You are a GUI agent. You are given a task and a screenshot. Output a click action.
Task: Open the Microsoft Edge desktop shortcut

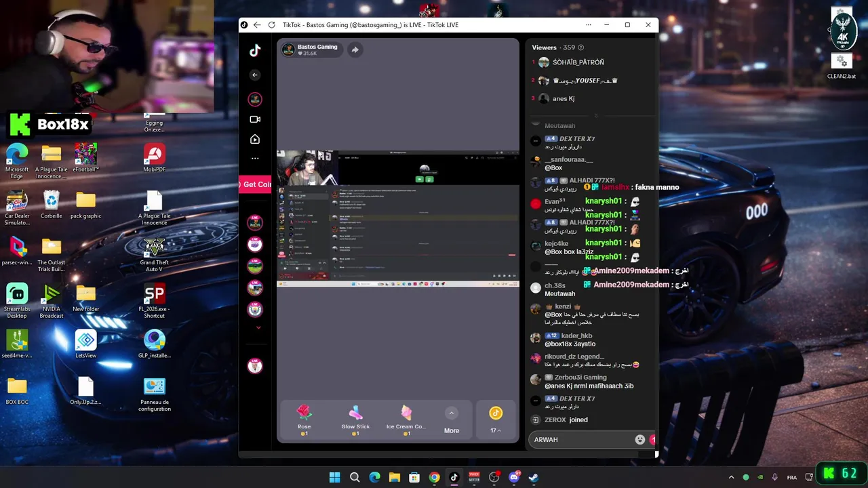(17, 161)
